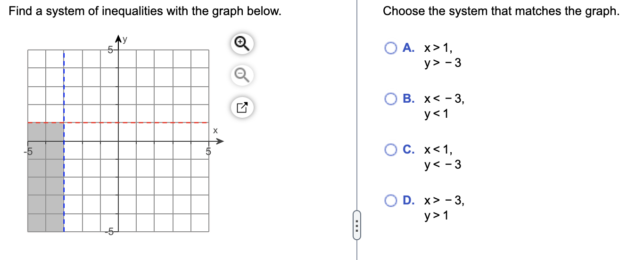Click the answer text x > 1, y > -3
The width and height of the screenshot is (644, 260).
442,55
